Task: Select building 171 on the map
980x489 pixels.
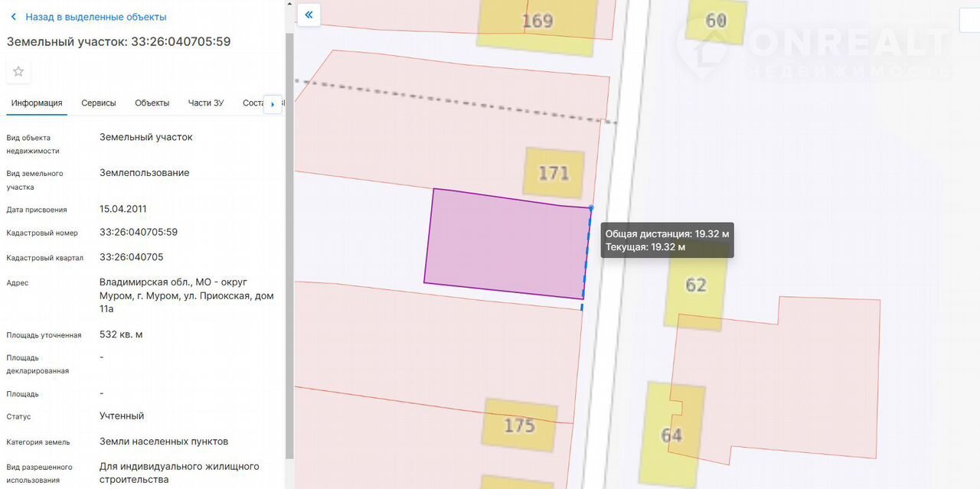Action: click(554, 173)
